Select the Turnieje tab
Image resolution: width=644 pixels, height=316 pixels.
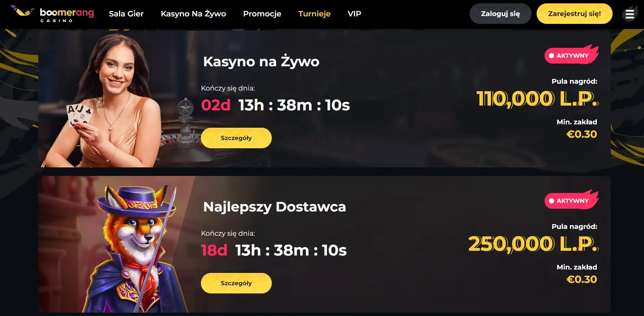pyautogui.click(x=314, y=14)
